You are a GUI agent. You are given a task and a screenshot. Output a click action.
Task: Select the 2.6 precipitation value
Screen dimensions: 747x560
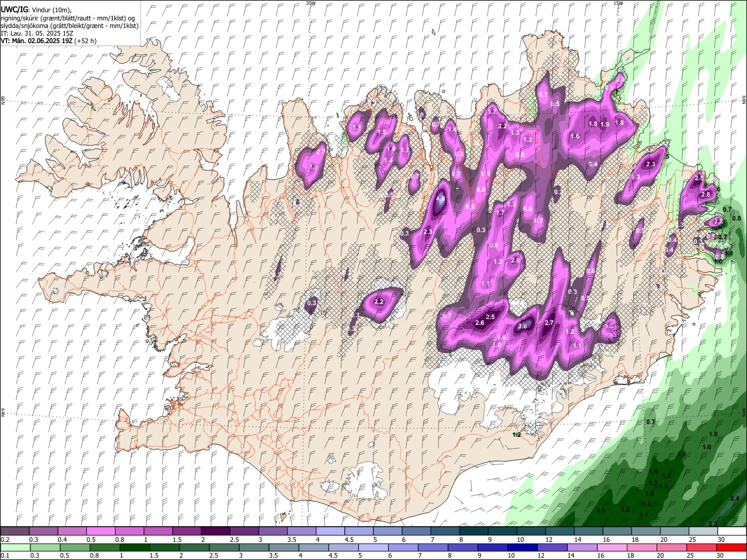coord(480,323)
